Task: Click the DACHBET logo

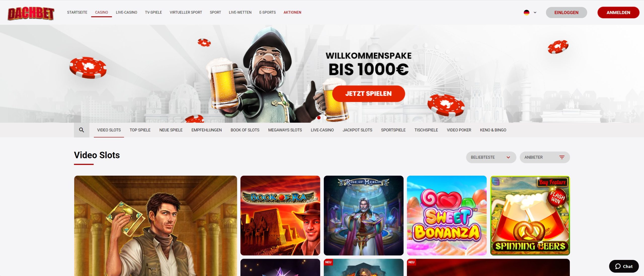Action: [31, 13]
